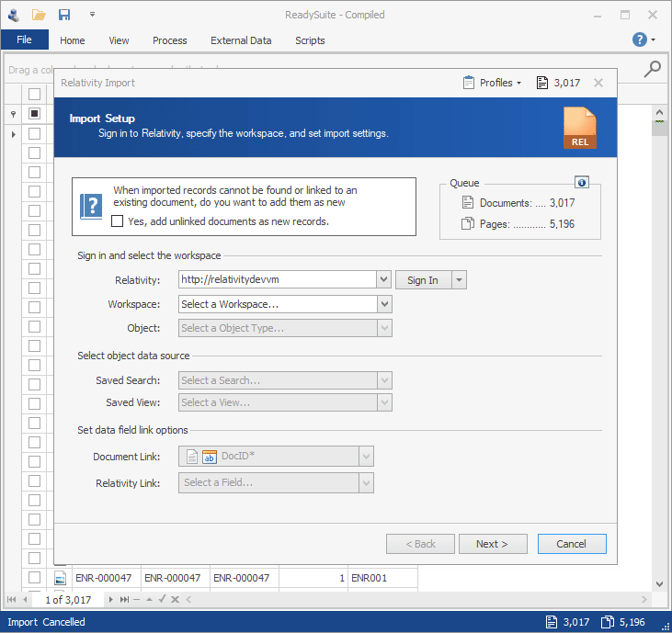The width and height of the screenshot is (672, 633).
Task: Open the blue Help question mark icon
Action: click(x=640, y=40)
